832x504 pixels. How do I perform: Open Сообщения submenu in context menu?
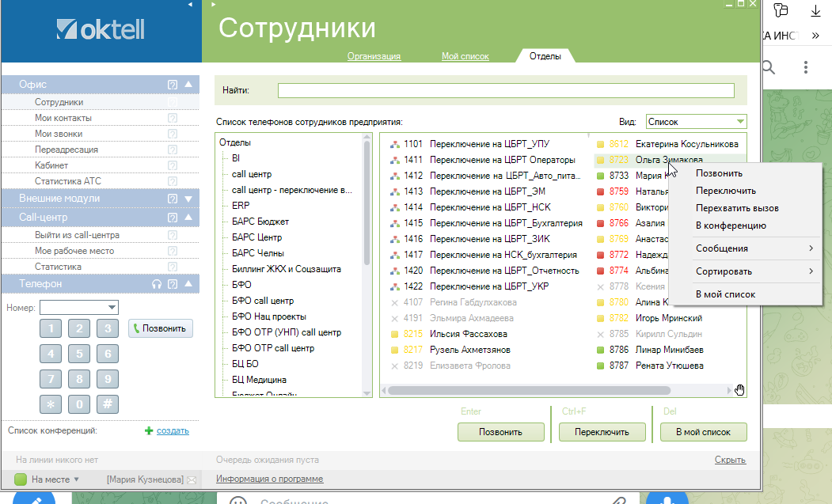(746, 248)
